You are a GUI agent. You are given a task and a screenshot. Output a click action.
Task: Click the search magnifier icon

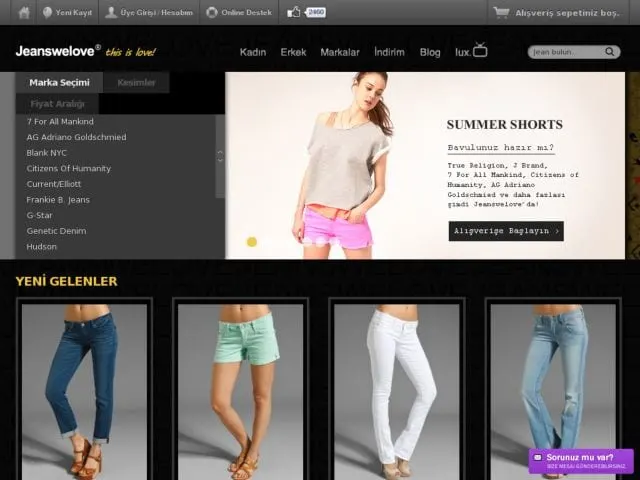(610, 52)
